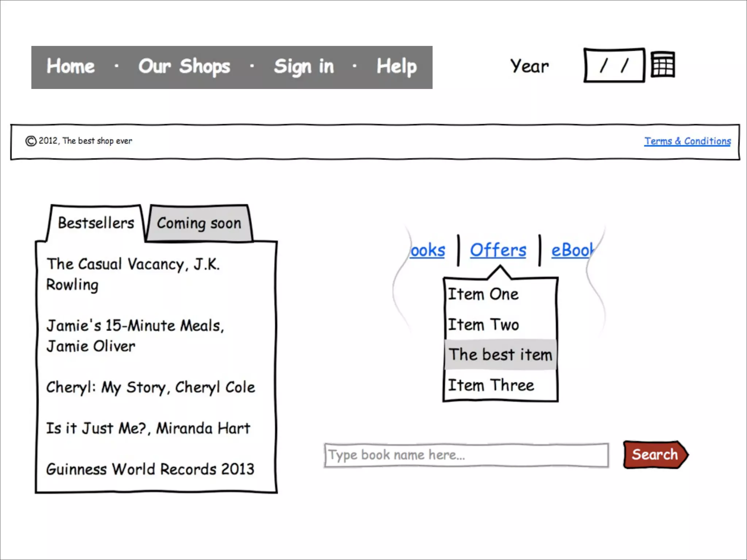Expand the Offers dropdown link
Image resolution: width=747 pixels, height=560 pixels.
498,250
